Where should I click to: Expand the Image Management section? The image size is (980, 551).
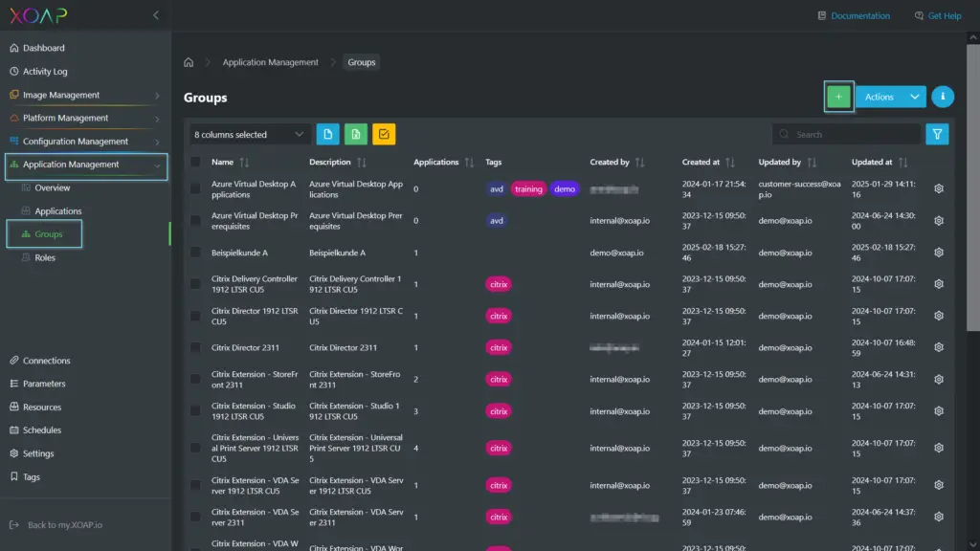point(59,94)
